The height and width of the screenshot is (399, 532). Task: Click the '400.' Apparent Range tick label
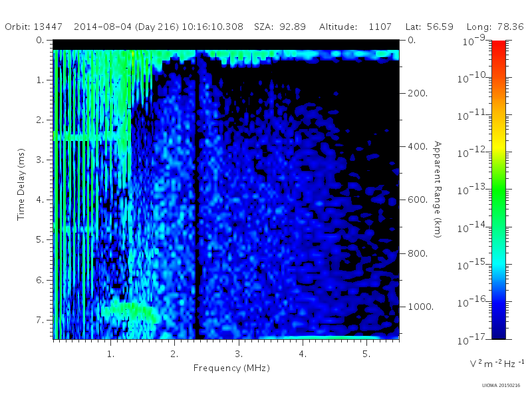(418, 146)
